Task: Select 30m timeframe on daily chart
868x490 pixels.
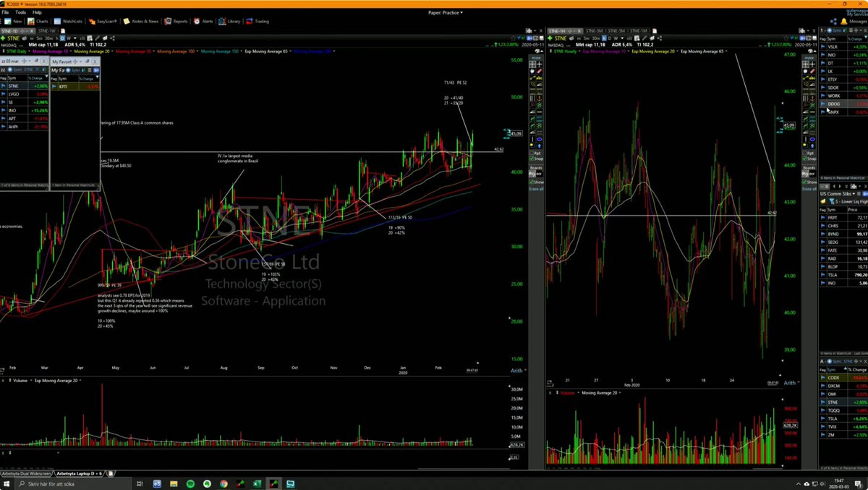Action: tap(48, 38)
